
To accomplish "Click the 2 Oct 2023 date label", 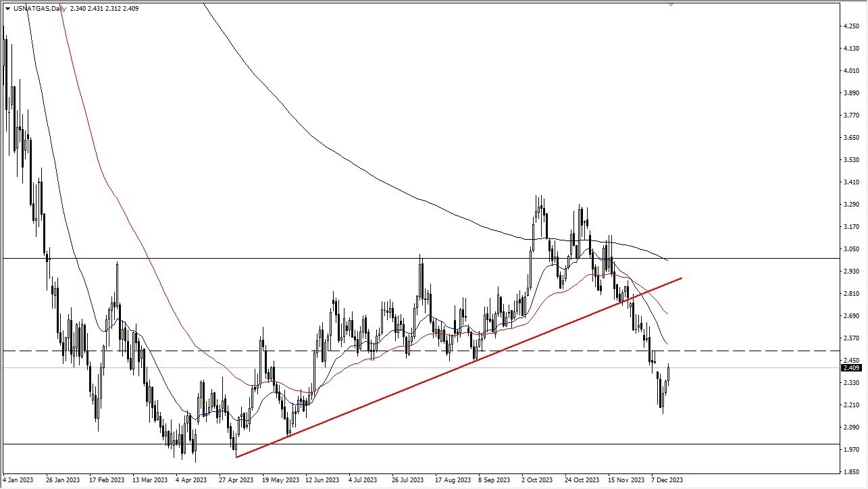I will (x=537, y=480).
